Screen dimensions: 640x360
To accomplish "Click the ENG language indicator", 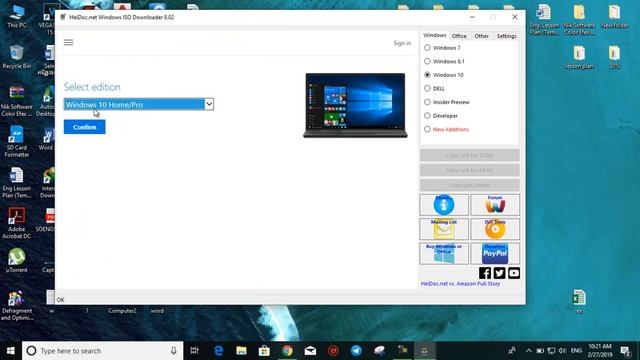I will coord(576,351).
